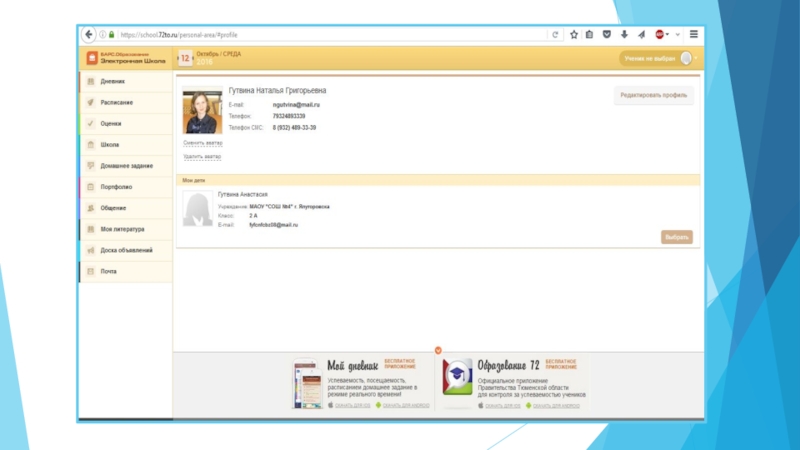Click the calendar date icon showing 12
Image resolution: width=800 pixels, height=450 pixels.
185,59
